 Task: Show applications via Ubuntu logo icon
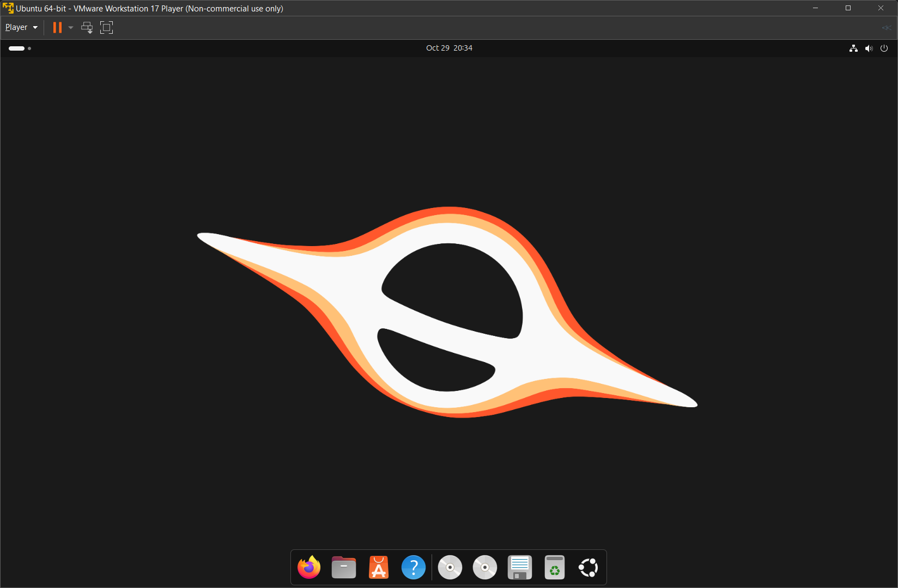click(588, 567)
